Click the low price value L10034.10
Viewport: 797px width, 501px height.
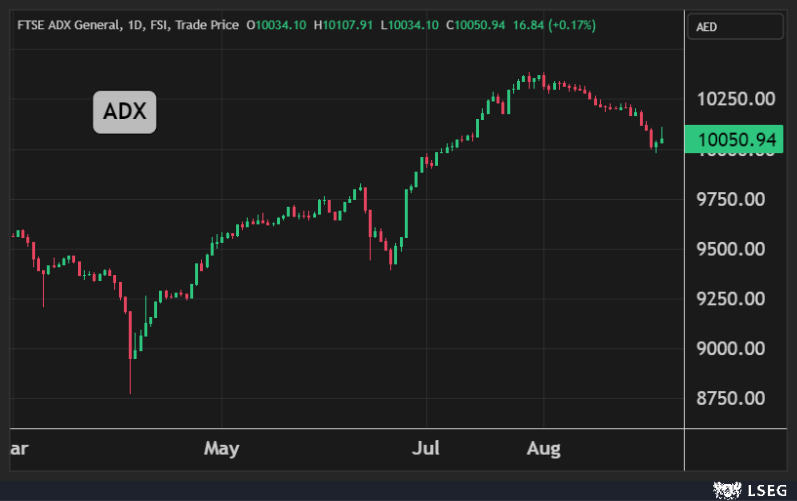pos(412,24)
